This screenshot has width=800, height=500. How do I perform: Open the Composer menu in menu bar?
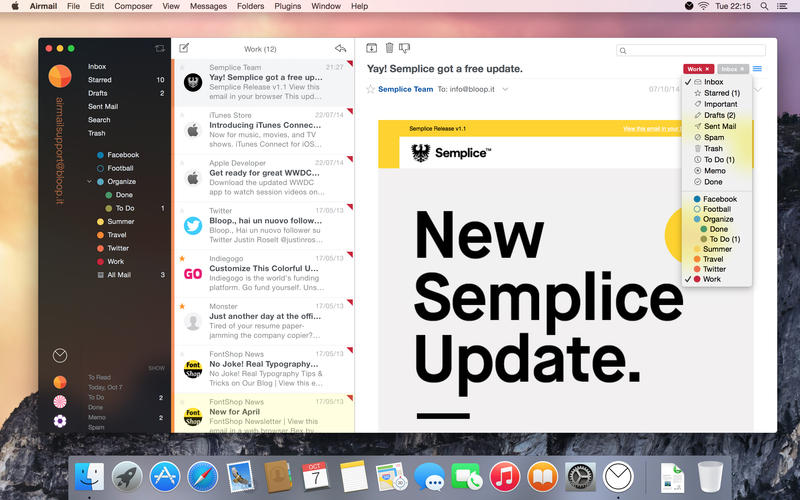click(x=133, y=6)
